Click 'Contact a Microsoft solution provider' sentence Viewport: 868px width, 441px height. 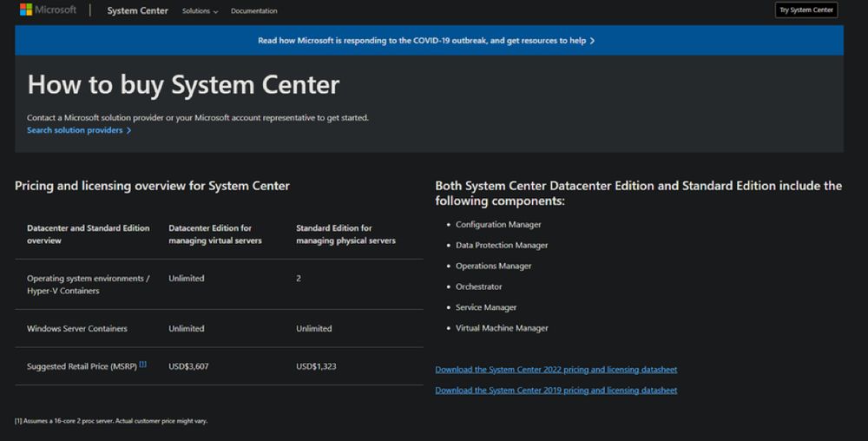point(198,118)
